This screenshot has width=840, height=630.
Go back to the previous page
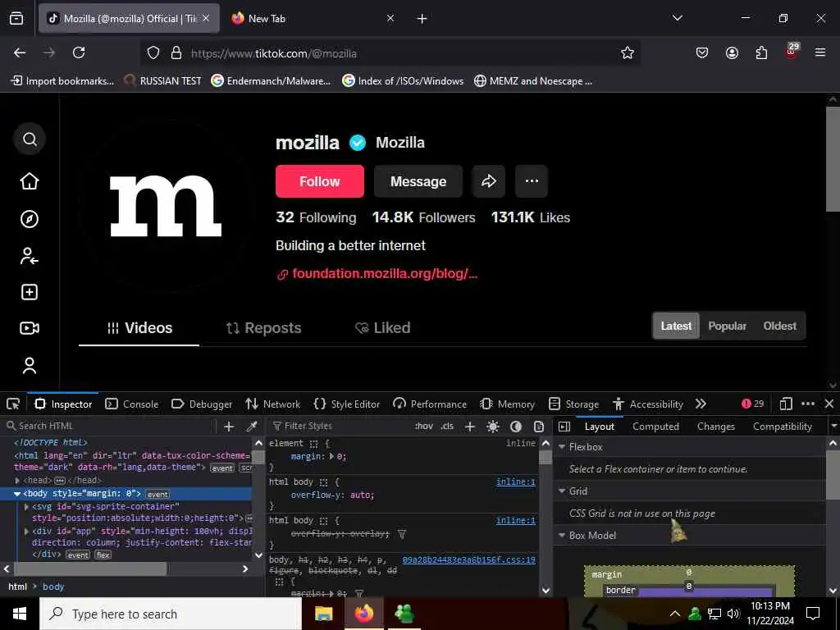pyautogui.click(x=20, y=52)
